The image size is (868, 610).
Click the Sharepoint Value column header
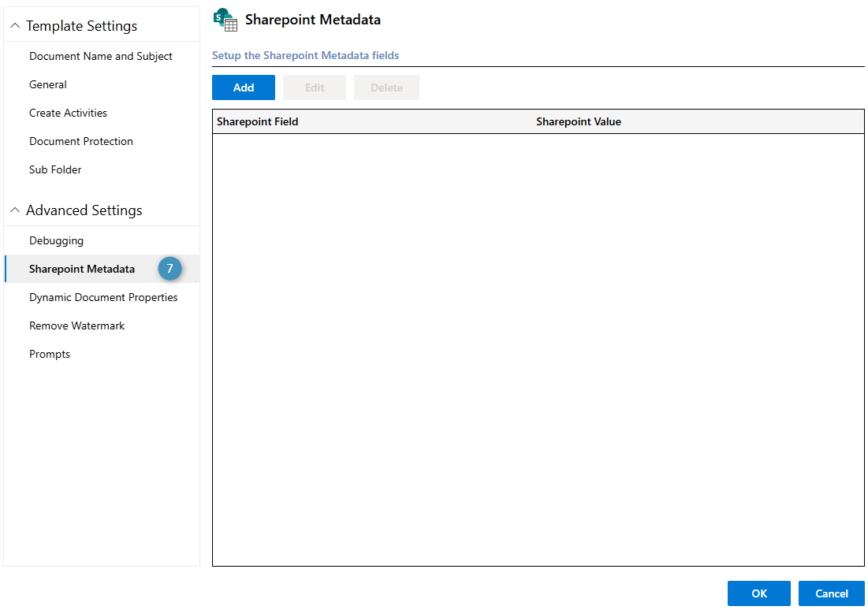579,121
